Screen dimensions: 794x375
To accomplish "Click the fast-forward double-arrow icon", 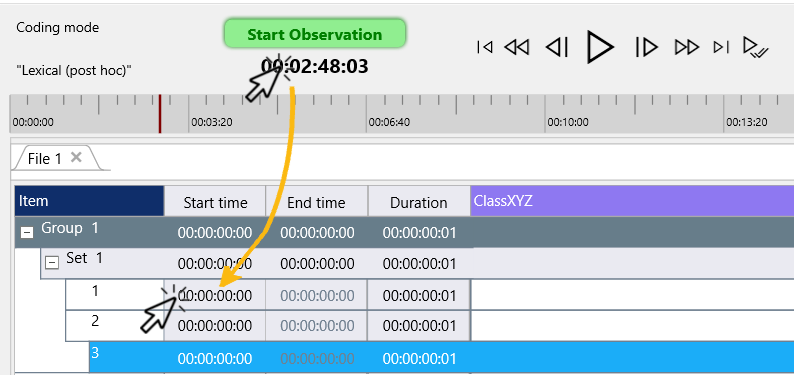I will point(687,48).
